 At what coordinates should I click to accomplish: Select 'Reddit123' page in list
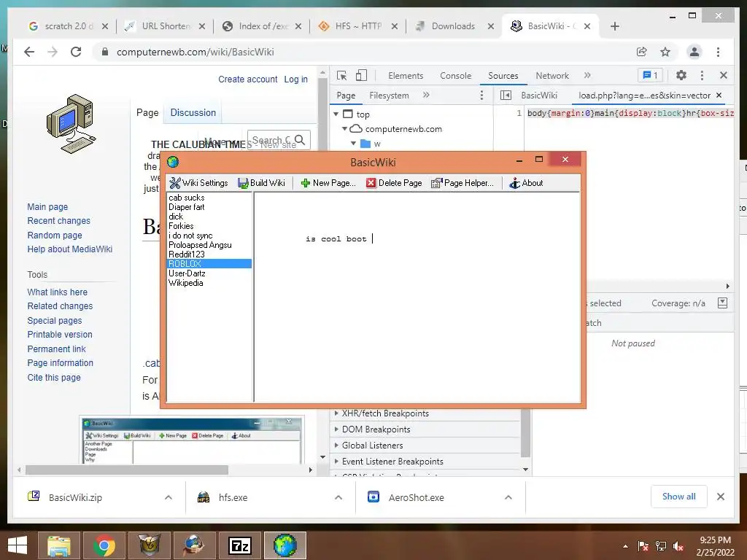[186, 254]
